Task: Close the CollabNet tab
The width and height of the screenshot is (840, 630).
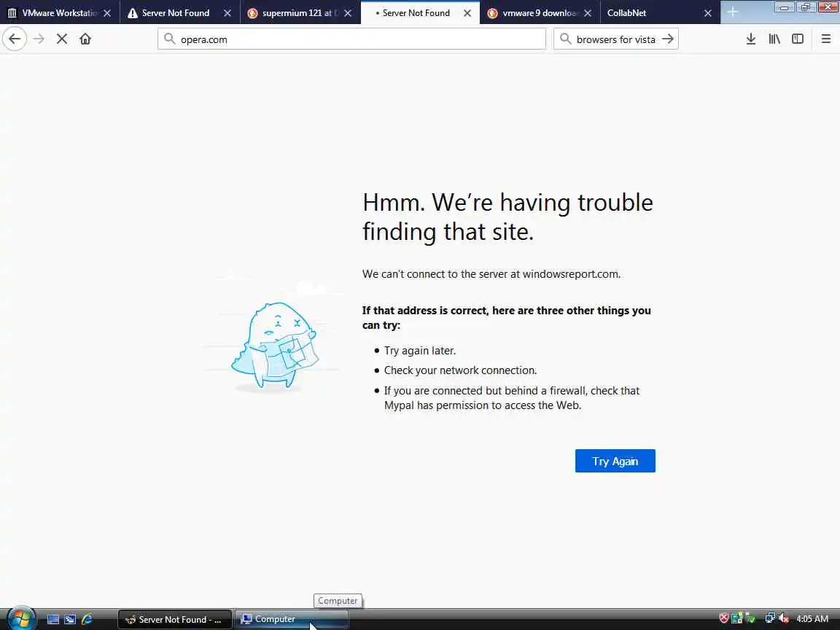Action: (x=708, y=13)
